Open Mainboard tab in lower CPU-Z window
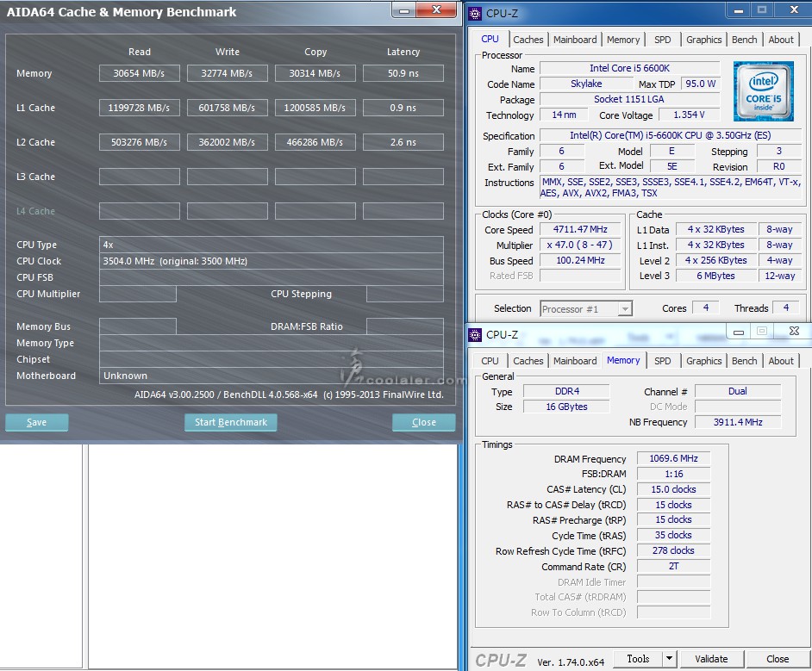The width and height of the screenshot is (812, 671). pyautogui.click(x=574, y=361)
